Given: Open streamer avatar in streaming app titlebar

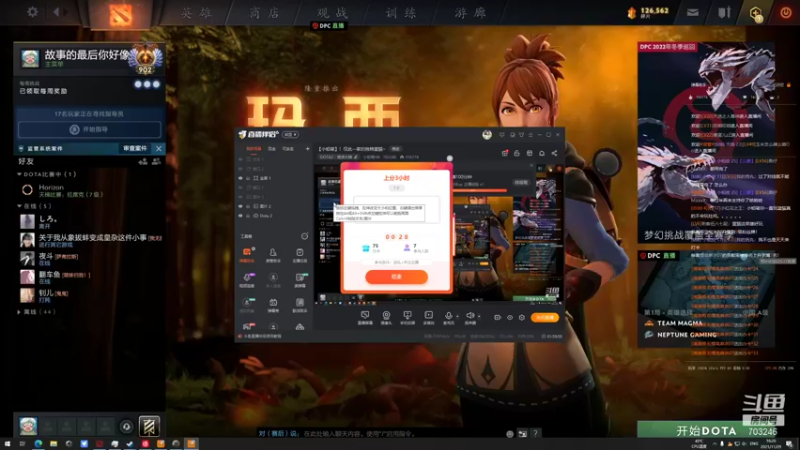Looking at the screenshot, I should pos(487,135).
